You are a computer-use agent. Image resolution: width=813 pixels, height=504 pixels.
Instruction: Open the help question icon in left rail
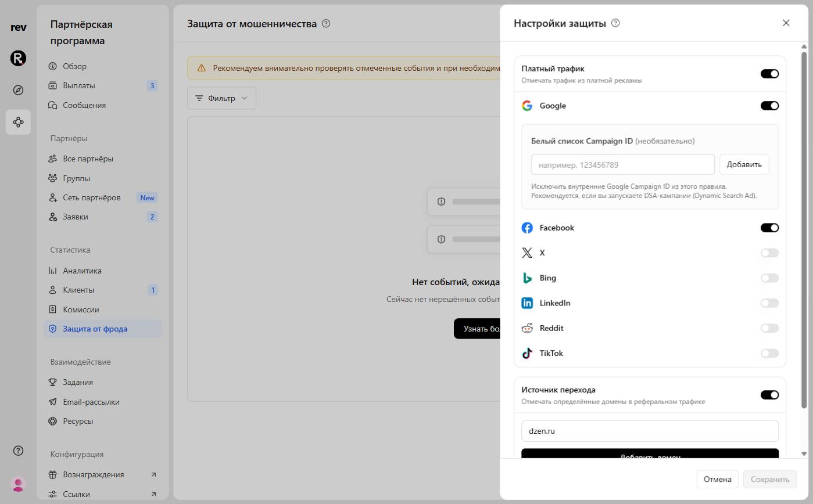coord(18,451)
